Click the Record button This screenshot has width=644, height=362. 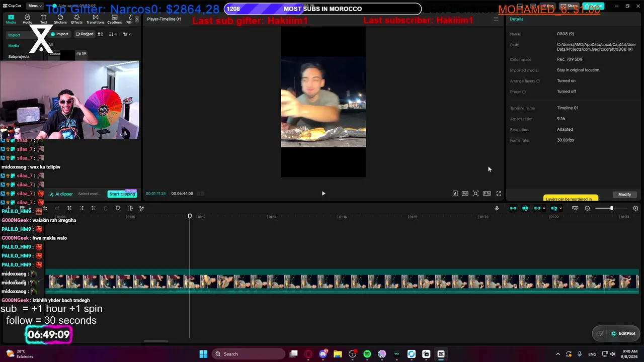pos(85,34)
